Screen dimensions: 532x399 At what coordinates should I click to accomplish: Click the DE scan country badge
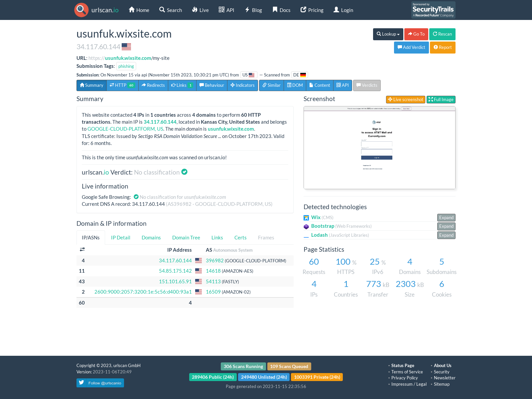pyautogui.click(x=300, y=75)
